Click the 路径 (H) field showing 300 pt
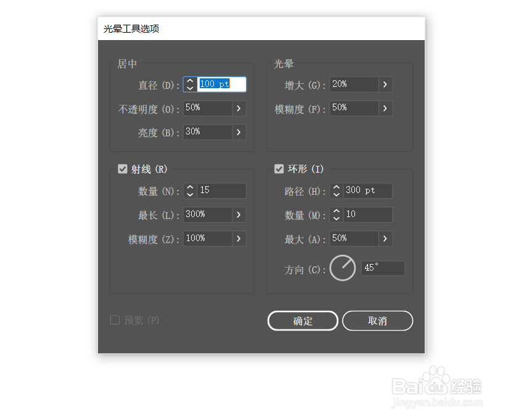 [x=368, y=191]
